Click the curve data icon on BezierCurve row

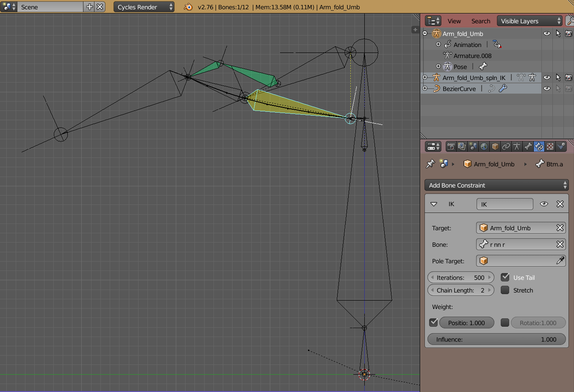coord(491,88)
